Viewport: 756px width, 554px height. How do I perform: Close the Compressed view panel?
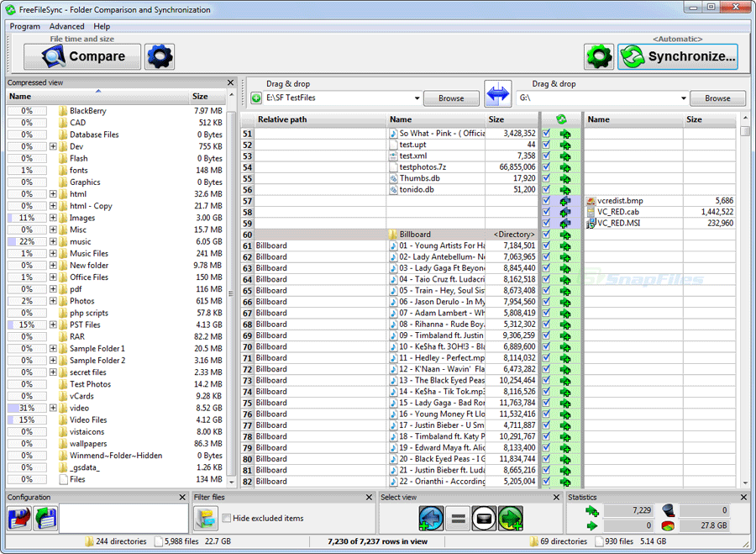pos(230,82)
